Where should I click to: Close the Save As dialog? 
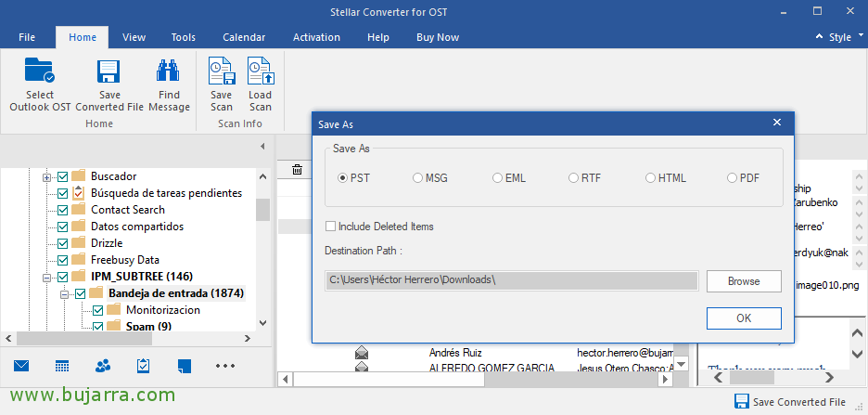point(777,123)
